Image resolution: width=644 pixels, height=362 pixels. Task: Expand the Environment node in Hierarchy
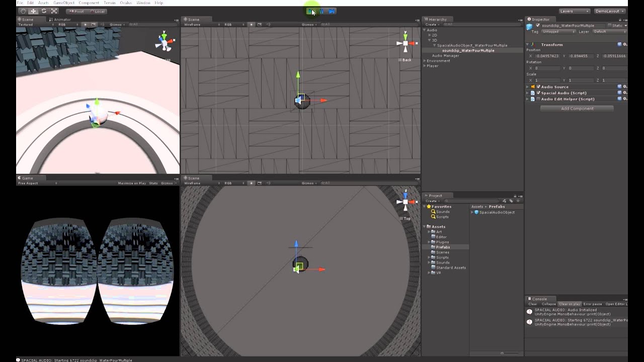(425, 61)
